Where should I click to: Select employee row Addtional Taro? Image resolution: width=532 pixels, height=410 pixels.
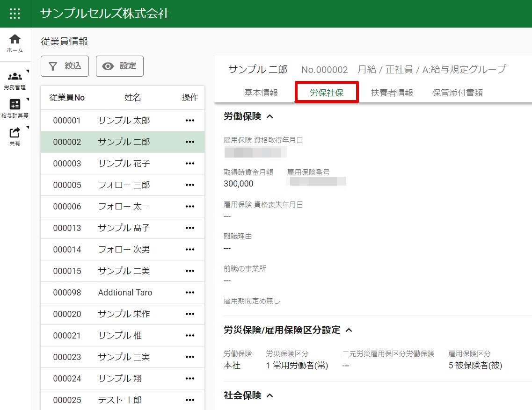pos(123,292)
